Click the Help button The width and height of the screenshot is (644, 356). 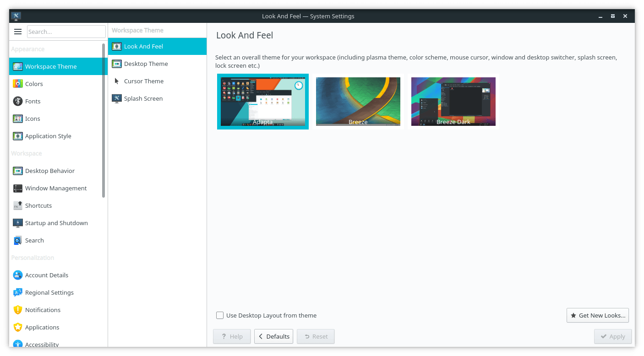[232, 336]
